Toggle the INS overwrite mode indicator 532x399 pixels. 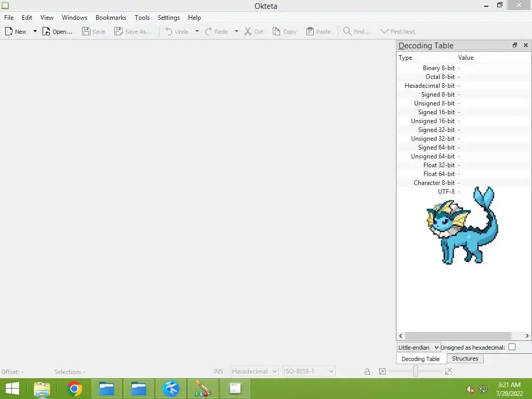(x=218, y=371)
